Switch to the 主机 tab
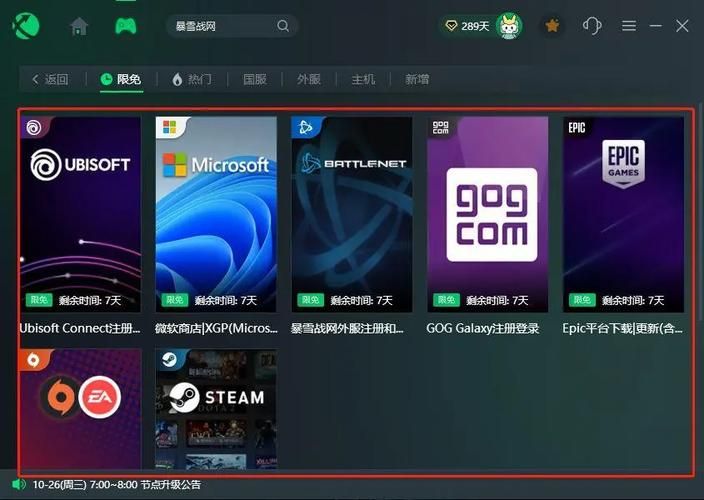Viewport: 704px width, 500px height. pyautogui.click(x=363, y=79)
